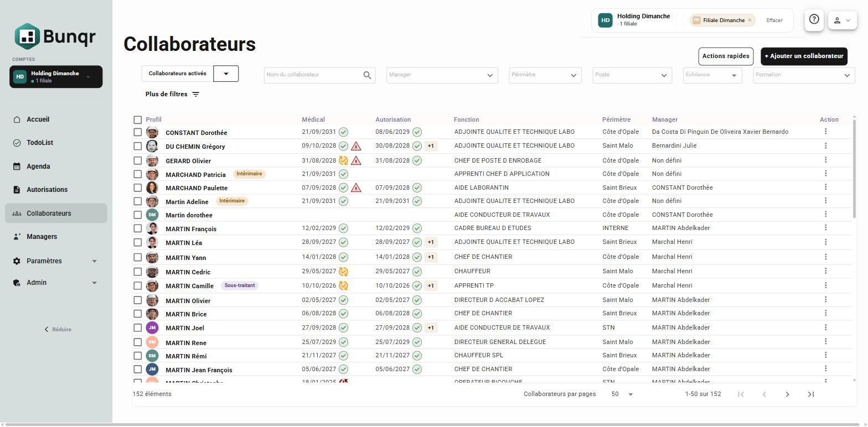Open the user account menu icon
The width and height of the screenshot is (868, 427).
tap(842, 20)
